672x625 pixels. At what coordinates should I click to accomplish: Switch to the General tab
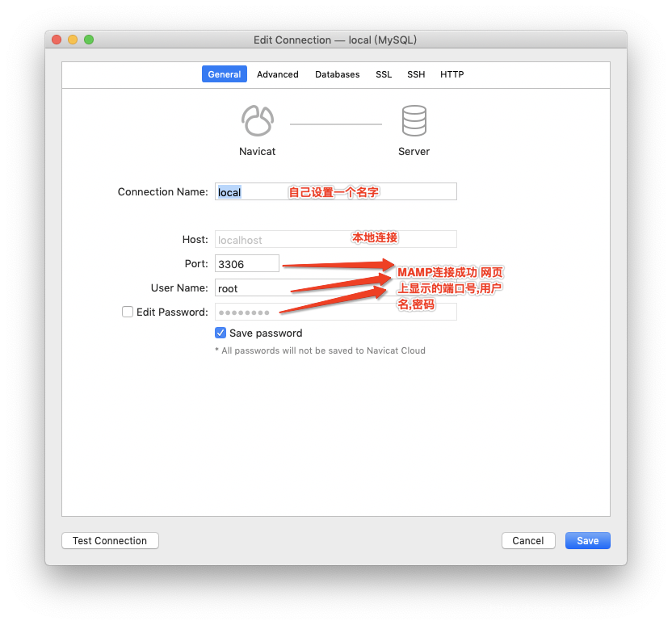pos(225,74)
